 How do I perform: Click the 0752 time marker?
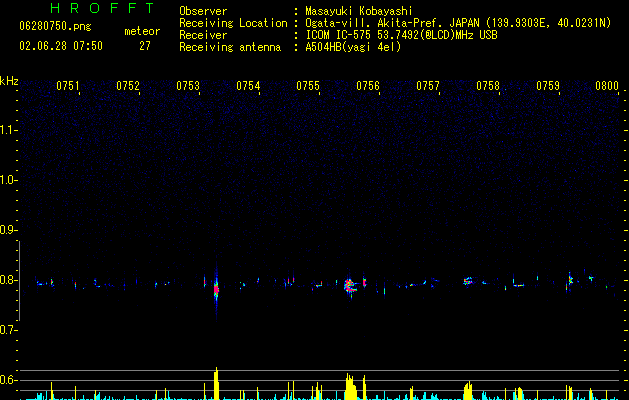[128, 86]
